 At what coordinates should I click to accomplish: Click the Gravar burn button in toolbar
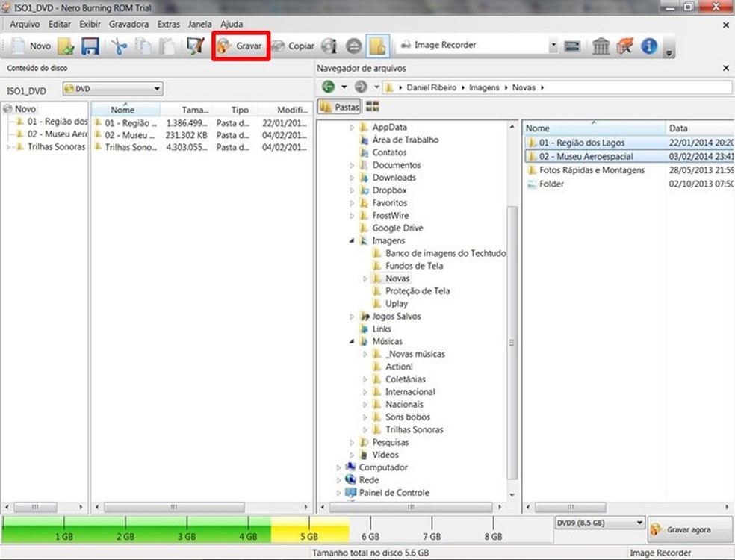tap(240, 46)
